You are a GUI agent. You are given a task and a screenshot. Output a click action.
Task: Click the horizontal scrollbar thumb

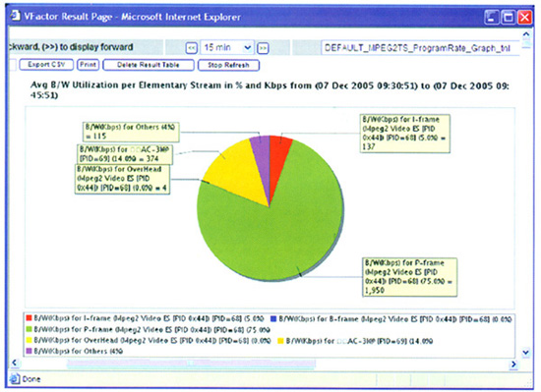click(191, 364)
